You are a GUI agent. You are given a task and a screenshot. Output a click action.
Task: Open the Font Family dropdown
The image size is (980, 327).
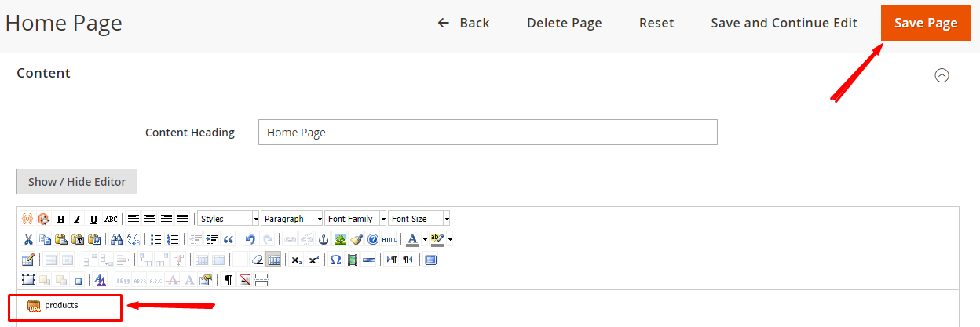[x=356, y=219]
